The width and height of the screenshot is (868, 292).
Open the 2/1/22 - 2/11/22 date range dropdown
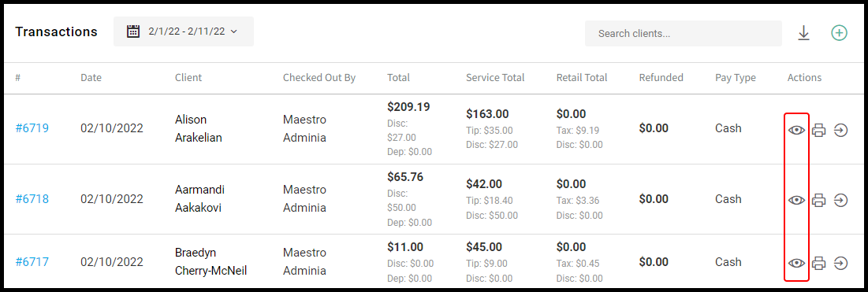tap(184, 31)
